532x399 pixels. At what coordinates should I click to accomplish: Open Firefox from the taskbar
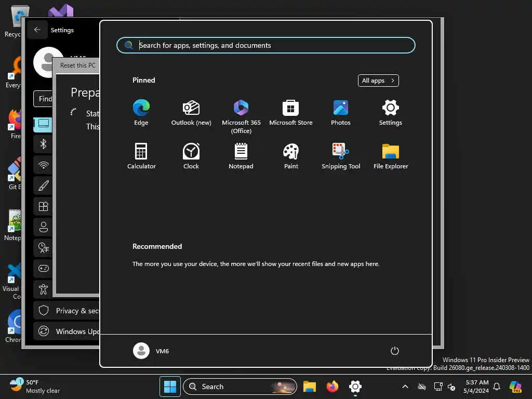tap(332, 387)
